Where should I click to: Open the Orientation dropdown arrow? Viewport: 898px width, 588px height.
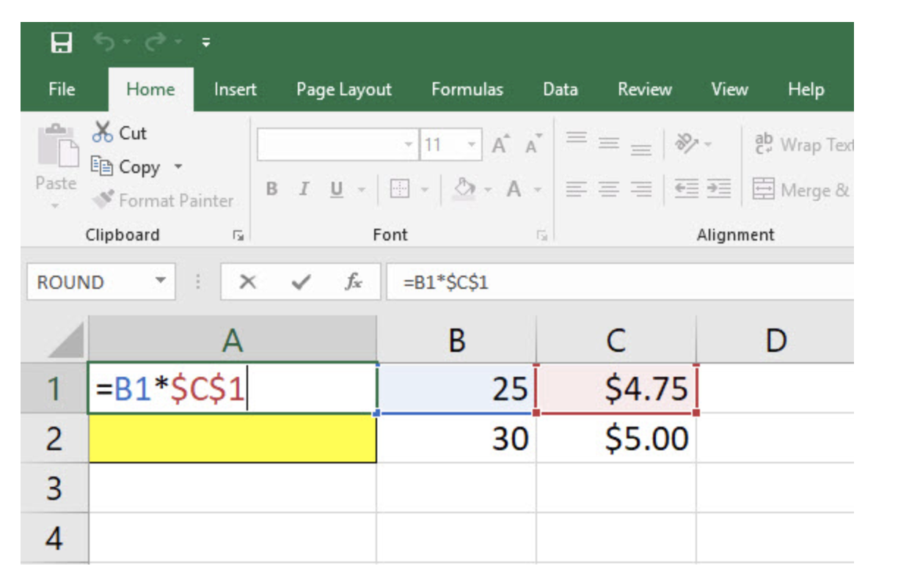(x=708, y=145)
